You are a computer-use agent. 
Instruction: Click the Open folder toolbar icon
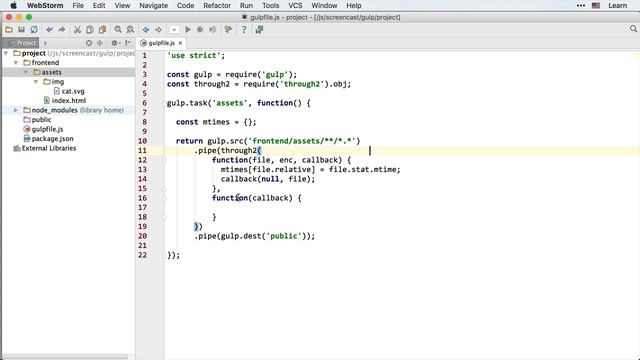(x=9, y=30)
